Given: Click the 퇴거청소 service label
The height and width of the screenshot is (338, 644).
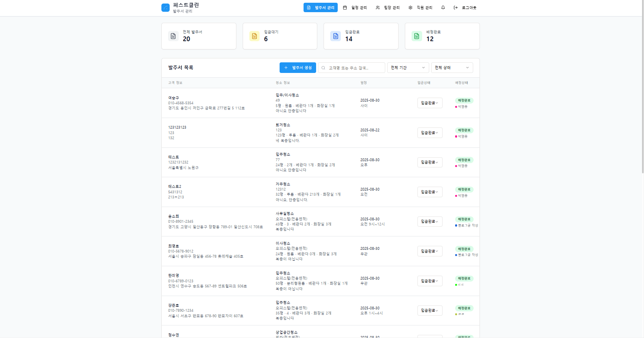Looking at the screenshot, I should coord(283,125).
